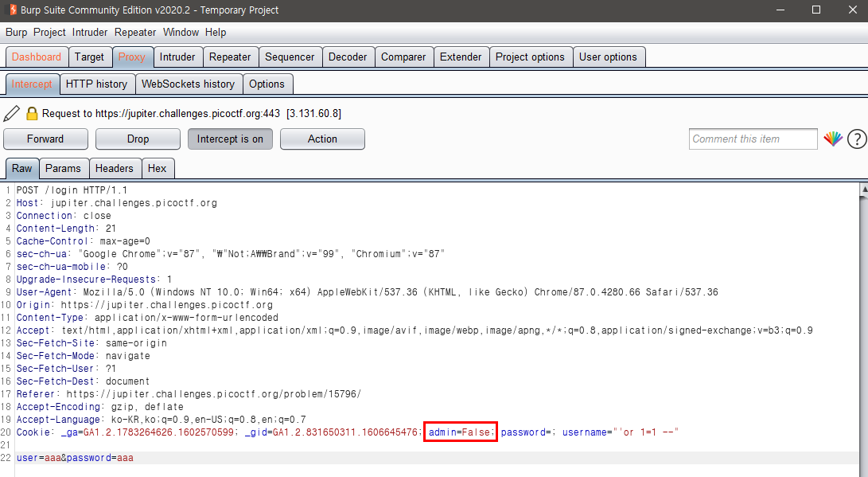Click the Sec-Fetch-Site: same-origin header line
868x477 pixels.
click(x=91, y=343)
